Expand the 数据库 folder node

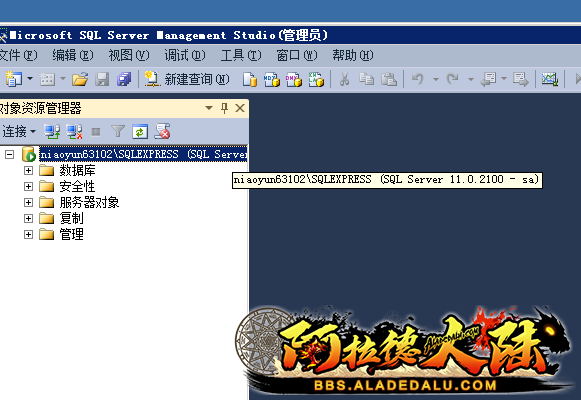(28, 170)
